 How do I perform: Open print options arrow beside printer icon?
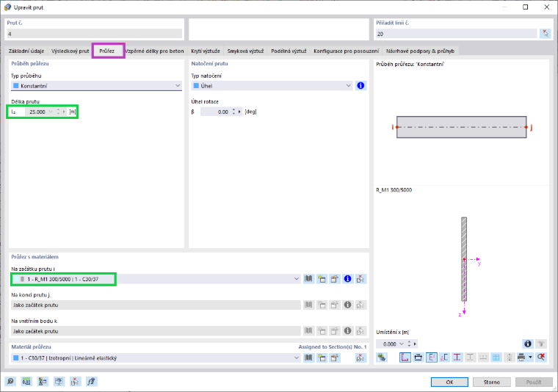[530, 357]
